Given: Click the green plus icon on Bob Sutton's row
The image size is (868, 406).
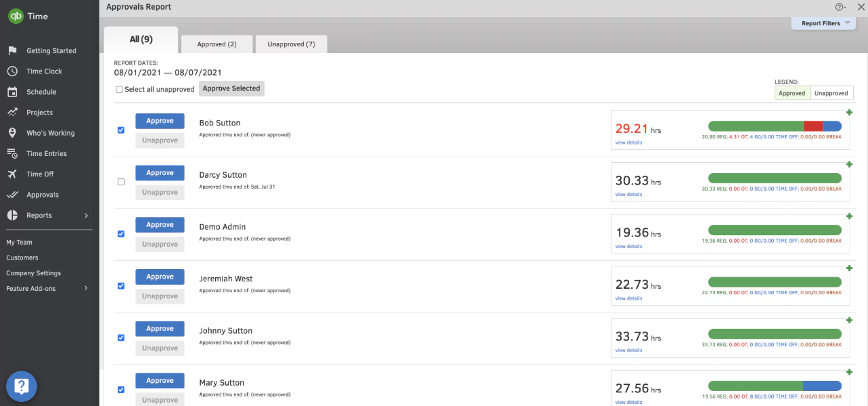Looking at the screenshot, I should [x=849, y=112].
